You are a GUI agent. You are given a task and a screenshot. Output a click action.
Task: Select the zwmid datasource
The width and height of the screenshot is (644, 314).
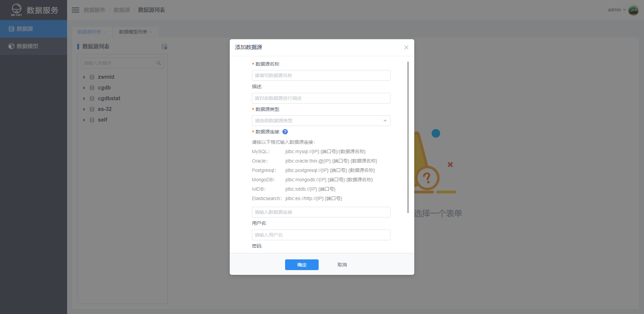tap(106, 77)
